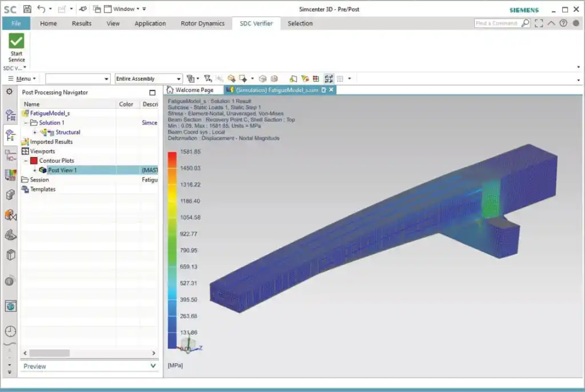Switch to the View ribbon tab

[113, 23]
